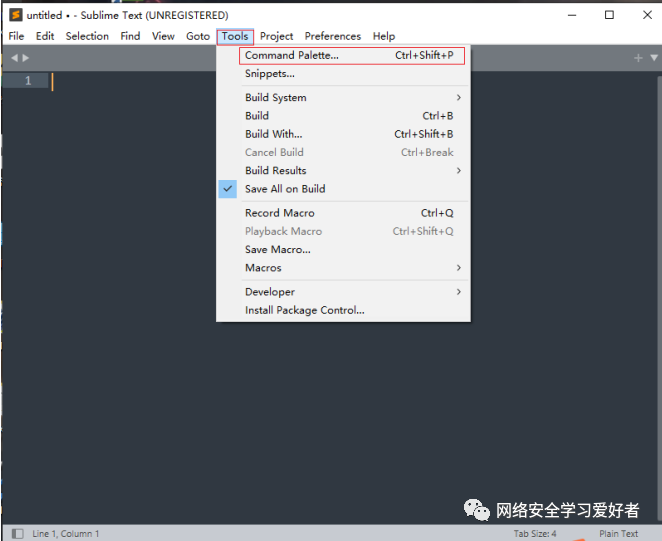Choose Build With option
662x541 pixels.
343,134
